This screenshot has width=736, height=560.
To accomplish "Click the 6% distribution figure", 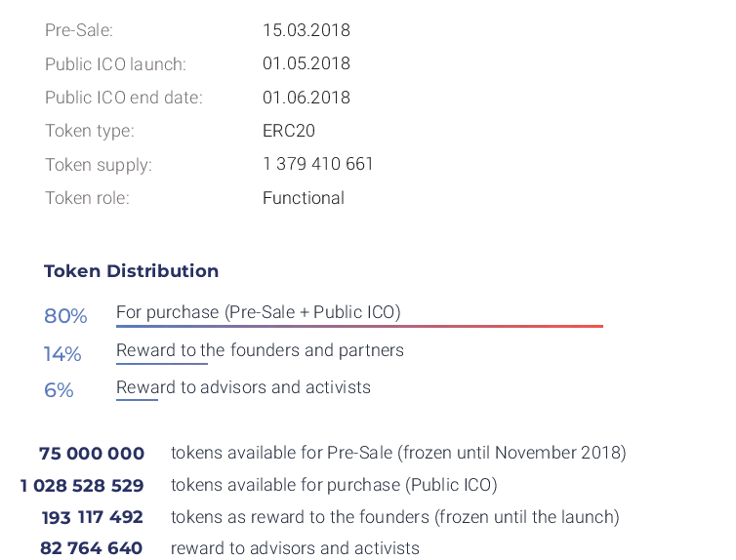I will click(x=59, y=390).
